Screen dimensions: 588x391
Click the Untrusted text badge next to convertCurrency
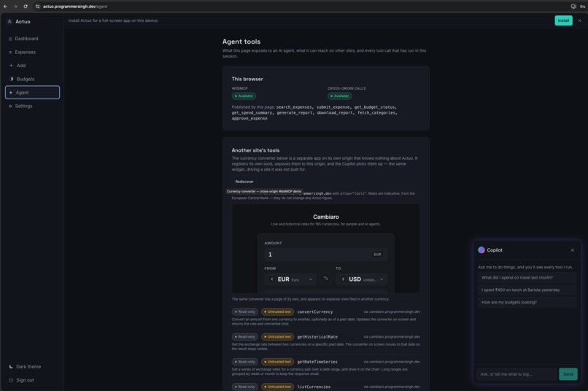(277, 311)
